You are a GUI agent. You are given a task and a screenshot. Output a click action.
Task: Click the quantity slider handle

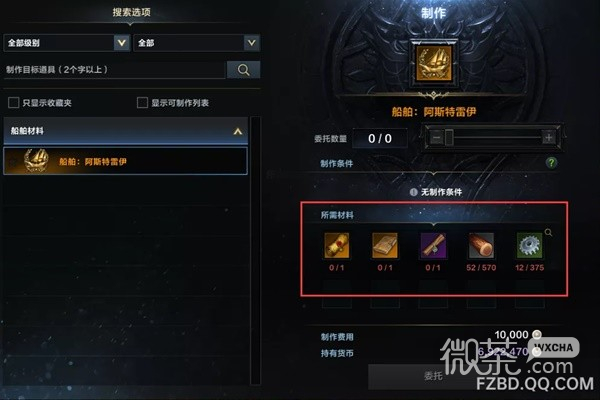pos(449,137)
